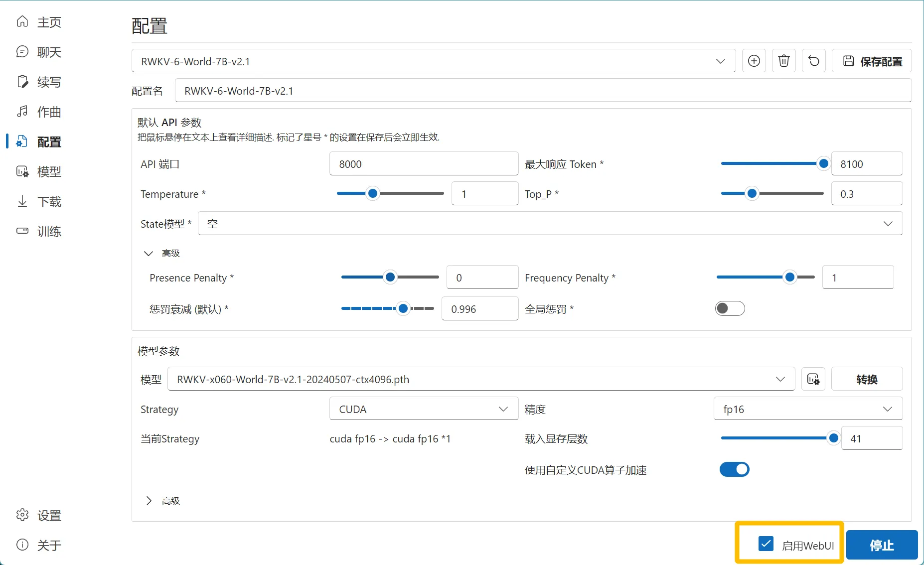Click 惩罚衰减 value field showing 0.996

480,308
